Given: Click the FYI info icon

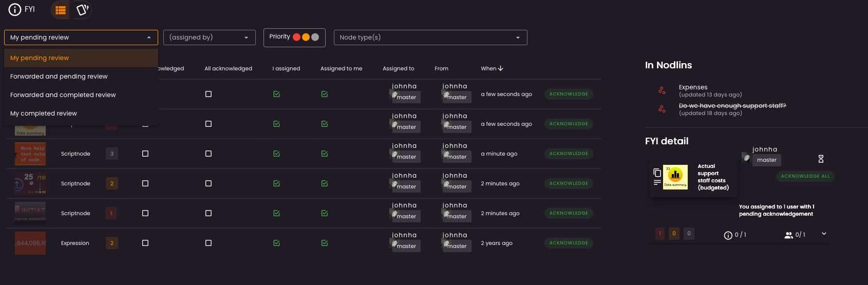Looking at the screenshot, I should pos(15,10).
